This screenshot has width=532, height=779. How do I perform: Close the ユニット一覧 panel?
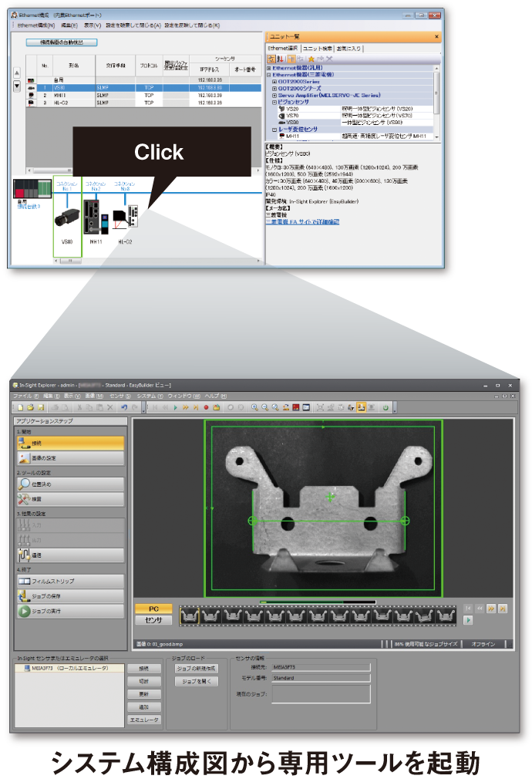coord(436,36)
